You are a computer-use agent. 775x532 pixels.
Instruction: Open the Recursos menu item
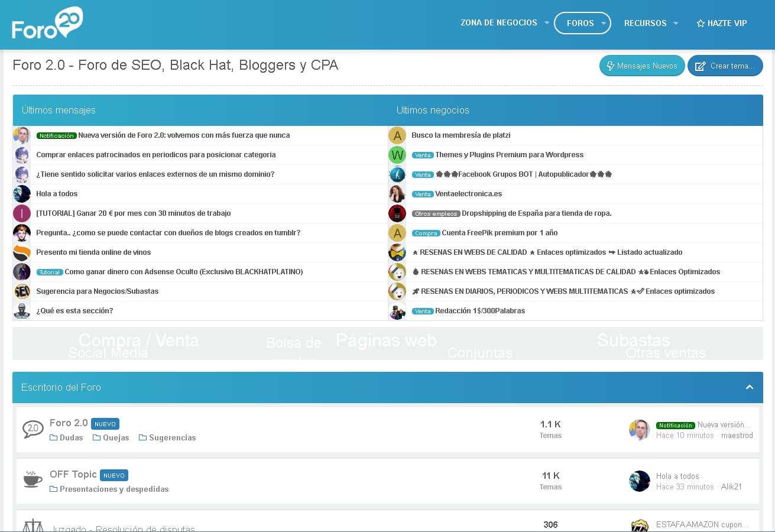pos(645,24)
